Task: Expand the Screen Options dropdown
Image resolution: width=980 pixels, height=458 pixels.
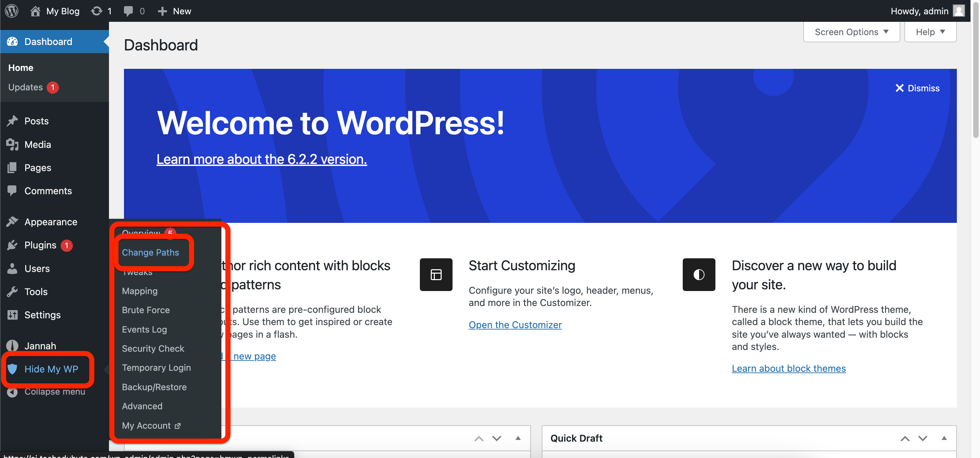Action: (x=851, y=32)
